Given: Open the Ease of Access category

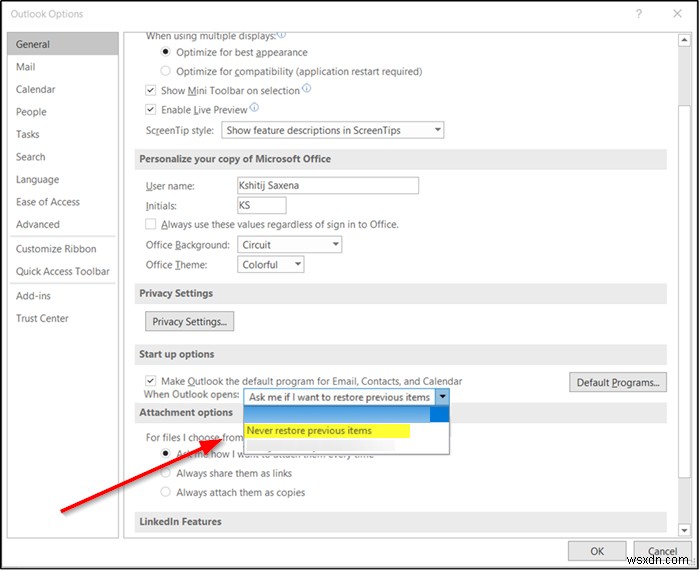Looking at the screenshot, I should click(x=63, y=202).
